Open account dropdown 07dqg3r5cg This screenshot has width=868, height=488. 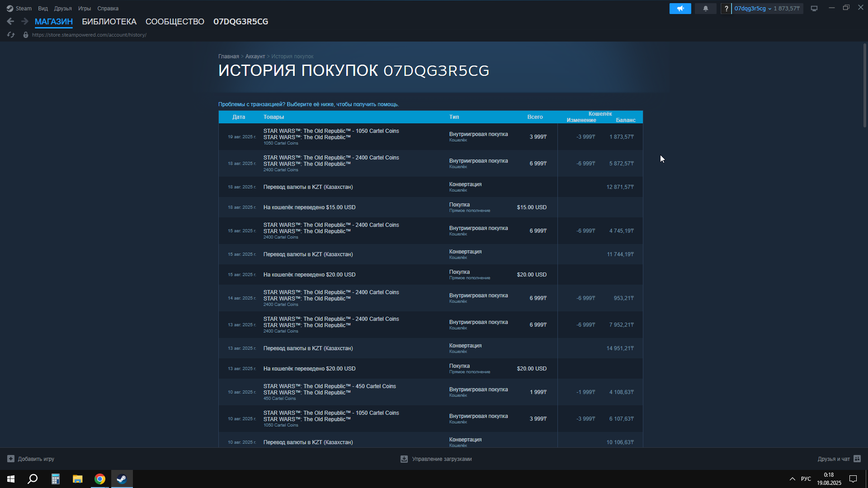[753, 9]
